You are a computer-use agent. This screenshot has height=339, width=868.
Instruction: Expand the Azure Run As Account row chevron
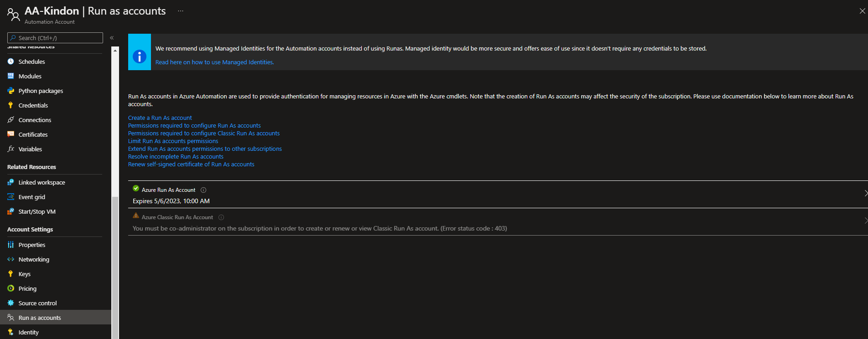[865, 193]
